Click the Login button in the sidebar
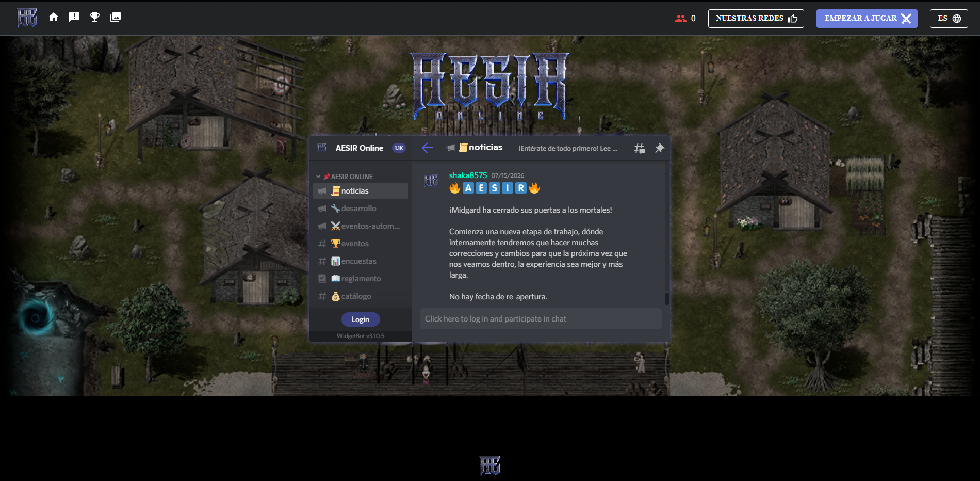 point(361,319)
